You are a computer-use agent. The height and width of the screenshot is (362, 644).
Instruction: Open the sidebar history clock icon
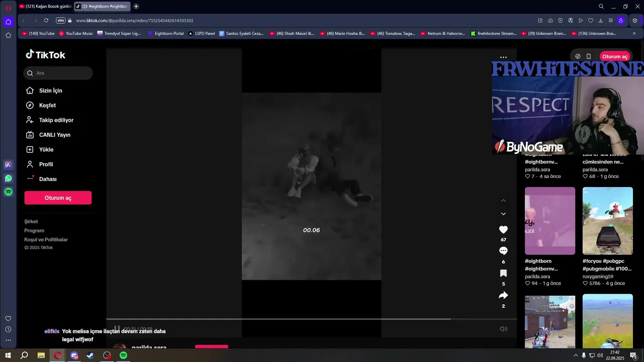click(x=8, y=329)
